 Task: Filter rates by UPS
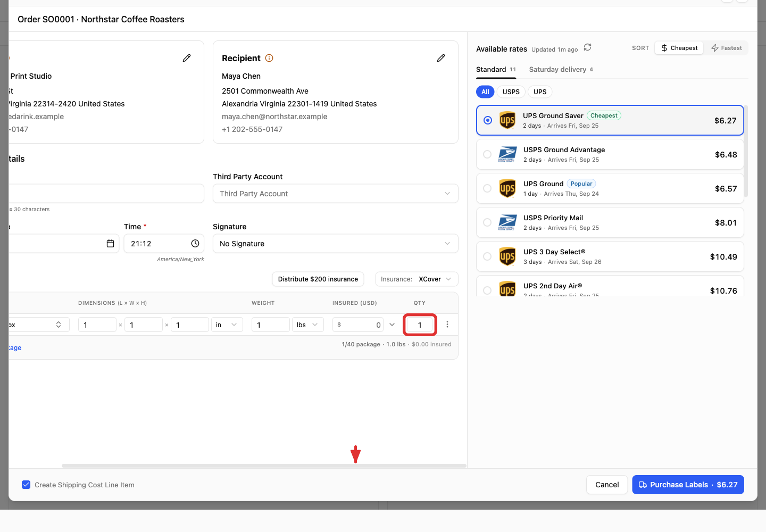(540, 92)
